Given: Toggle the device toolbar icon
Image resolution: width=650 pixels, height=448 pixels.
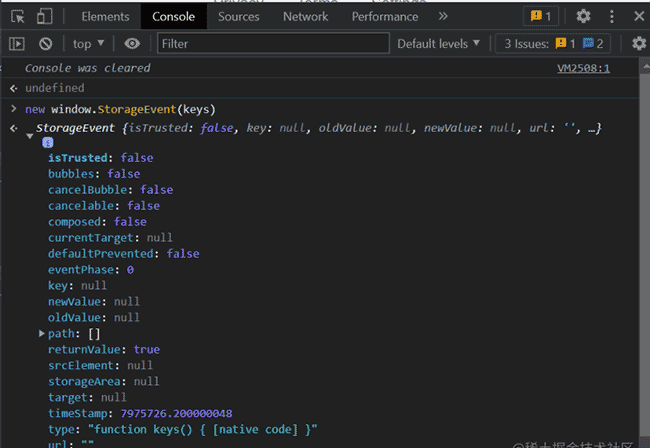Looking at the screenshot, I should (44, 17).
